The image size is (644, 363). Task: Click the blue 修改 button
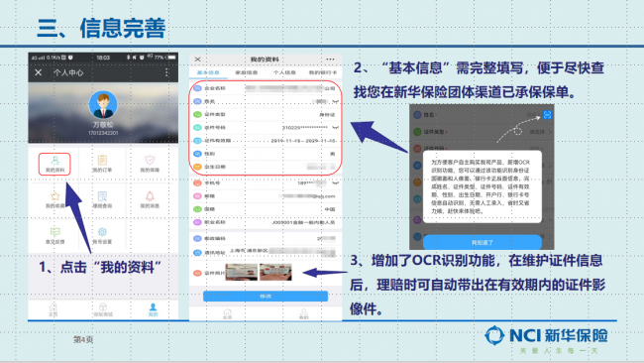pyautogui.click(x=266, y=296)
